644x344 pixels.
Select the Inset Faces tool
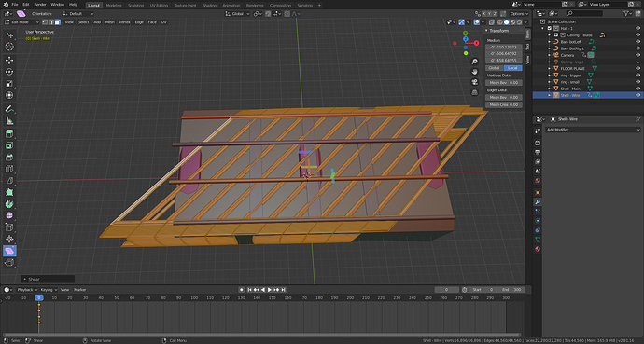click(x=9, y=145)
